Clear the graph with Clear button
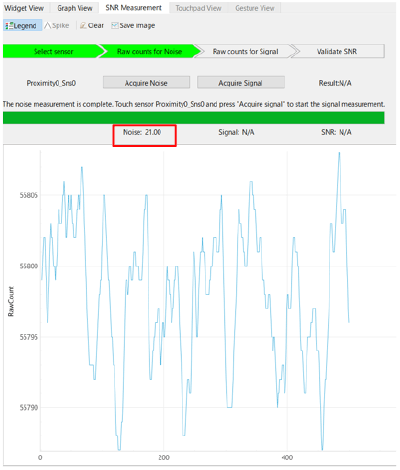 tap(92, 25)
